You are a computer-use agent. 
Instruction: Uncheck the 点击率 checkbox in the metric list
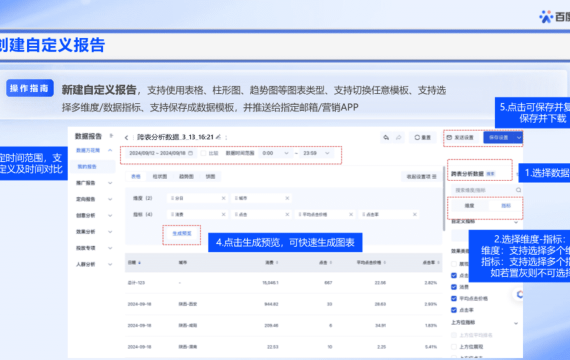click(454, 310)
